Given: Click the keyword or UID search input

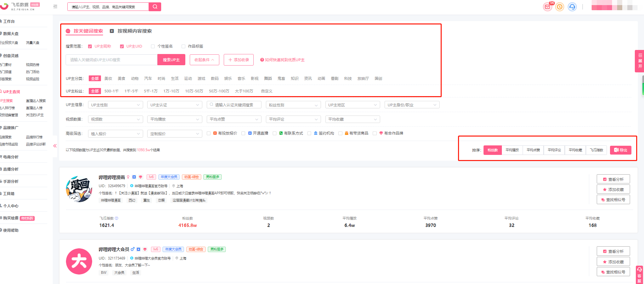Looking at the screenshot, I should pyautogui.click(x=112, y=60).
